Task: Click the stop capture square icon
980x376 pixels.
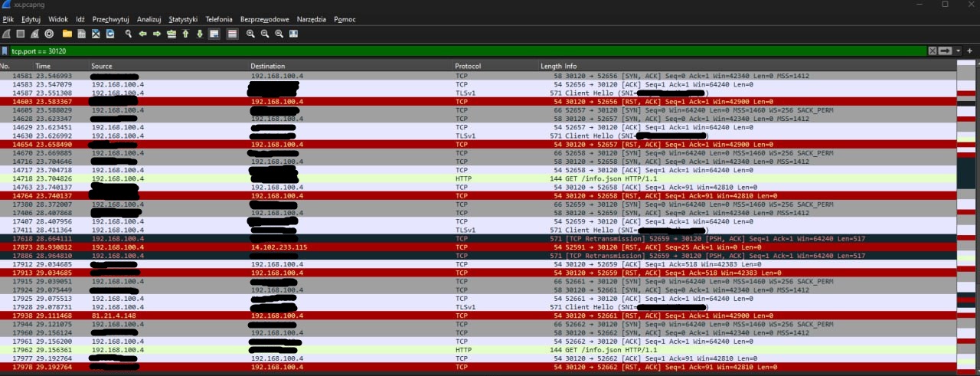Action: coord(20,34)
